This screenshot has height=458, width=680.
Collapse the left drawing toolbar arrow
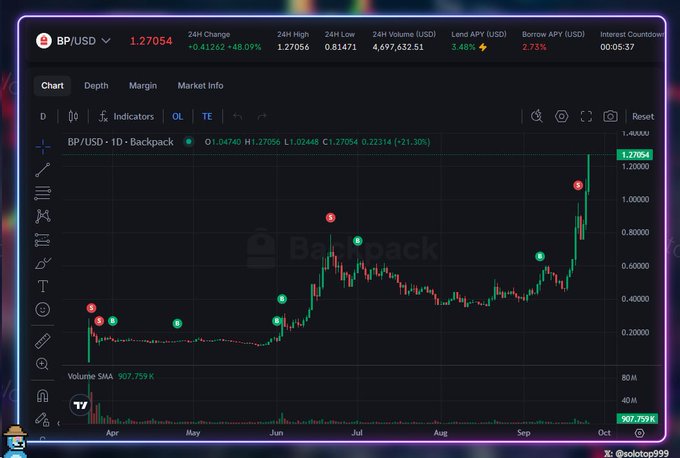59,424
